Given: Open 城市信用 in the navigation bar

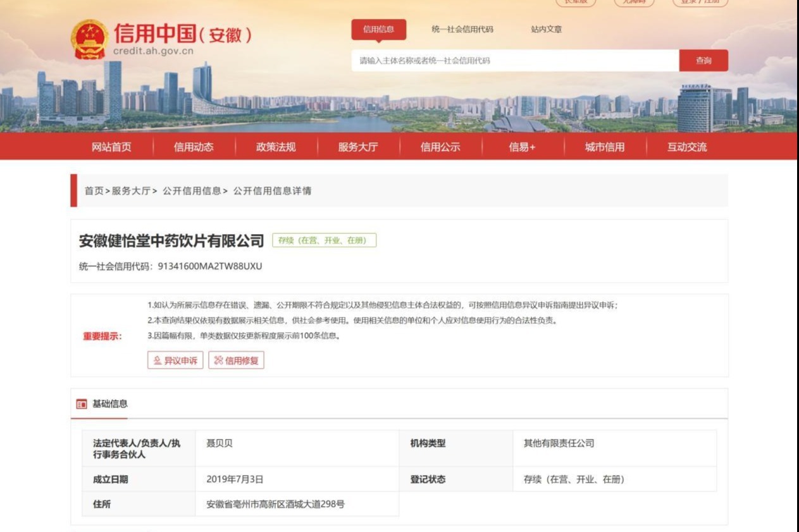Looking at the screenshot, I should point(605,147).
